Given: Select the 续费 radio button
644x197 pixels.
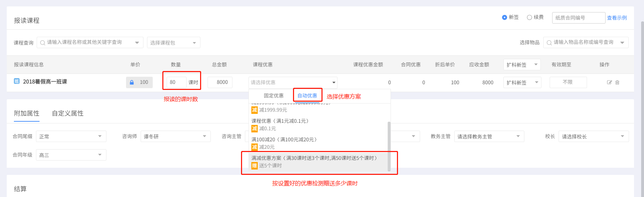Looking at the screenshot, I should 529,17.
